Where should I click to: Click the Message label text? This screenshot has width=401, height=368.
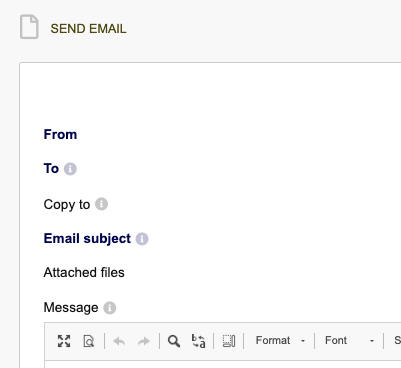coord(71,307)
